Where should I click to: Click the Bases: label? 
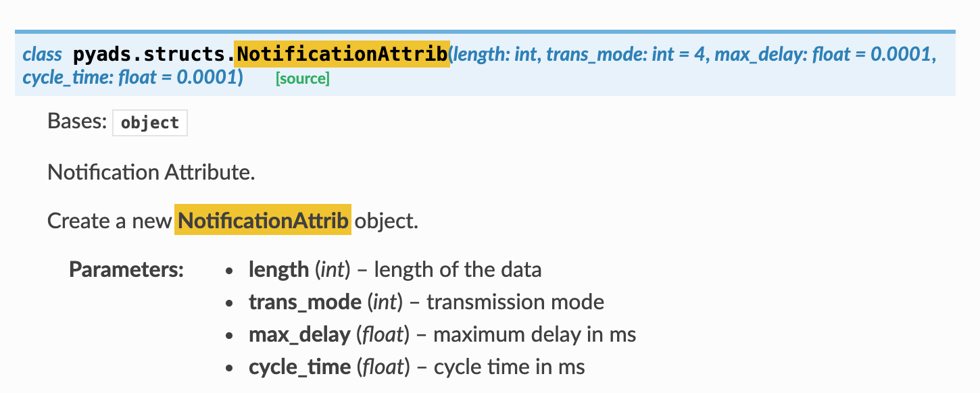click(x=77, y=122)
